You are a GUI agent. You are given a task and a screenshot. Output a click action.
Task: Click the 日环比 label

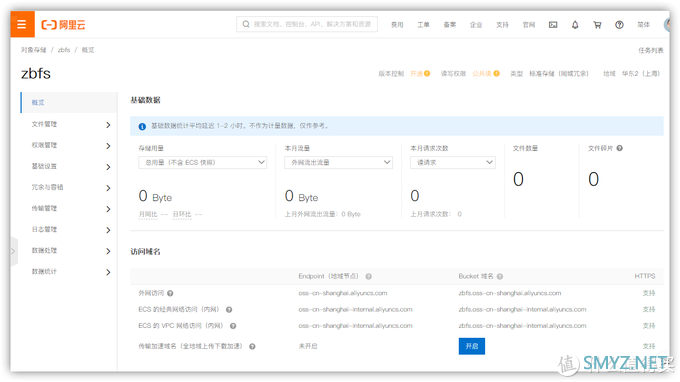(182, 214)
